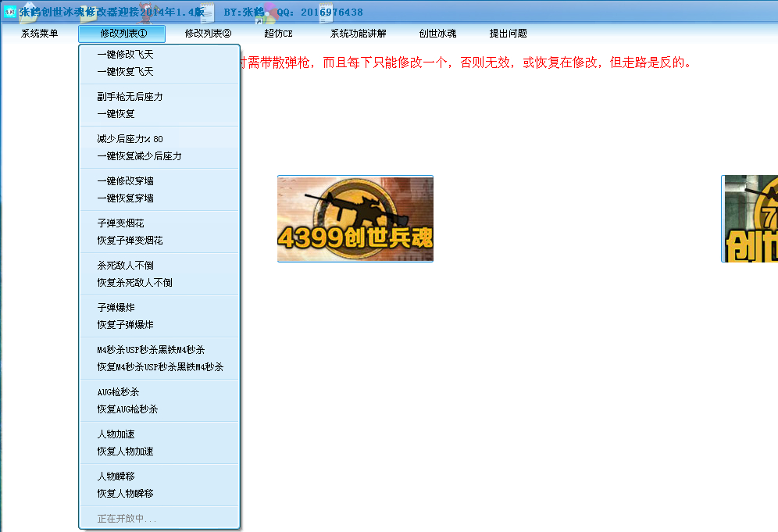Image resolution: width=778 pixels, height=532 pixels.
Task: Choose M4秒杀USP秒杀黑铁M4秒杀 entry
Action: [160, 350]
